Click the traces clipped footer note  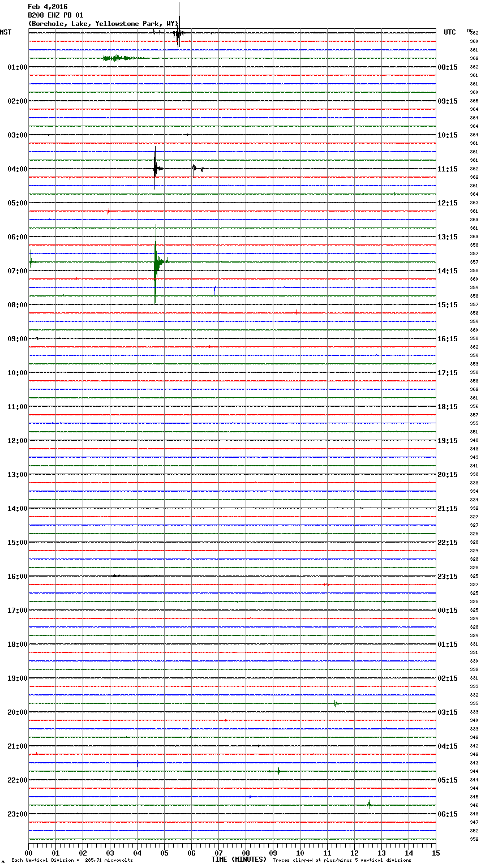point(342,861)
